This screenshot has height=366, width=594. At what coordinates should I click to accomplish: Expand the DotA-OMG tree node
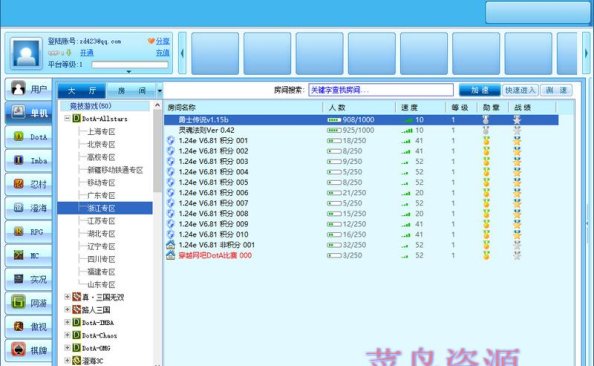(67, 348)
